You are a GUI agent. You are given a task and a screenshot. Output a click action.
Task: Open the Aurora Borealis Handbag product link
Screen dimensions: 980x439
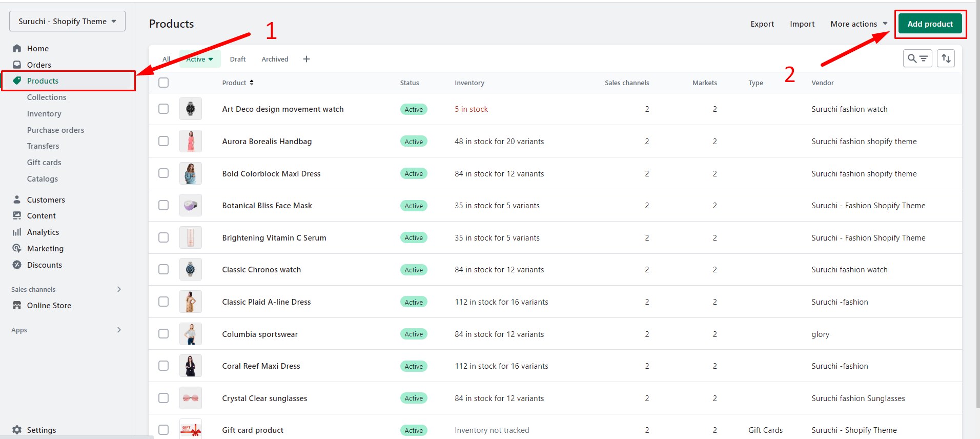267,141
